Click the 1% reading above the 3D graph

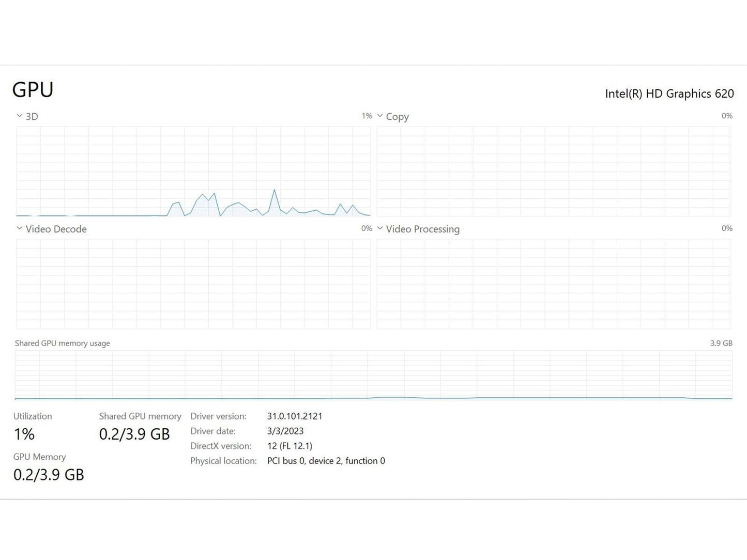click(367, 116)
